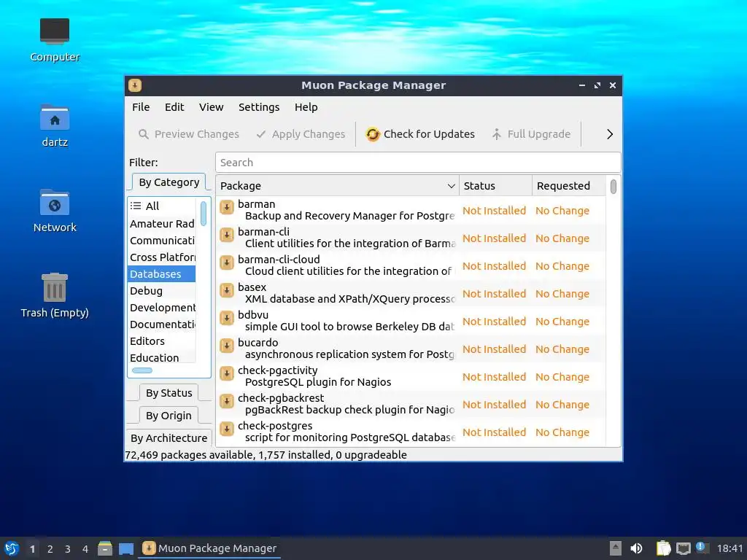Click the bucardo row's Not Installed status

pyautogui.click(x=494, y=349)
